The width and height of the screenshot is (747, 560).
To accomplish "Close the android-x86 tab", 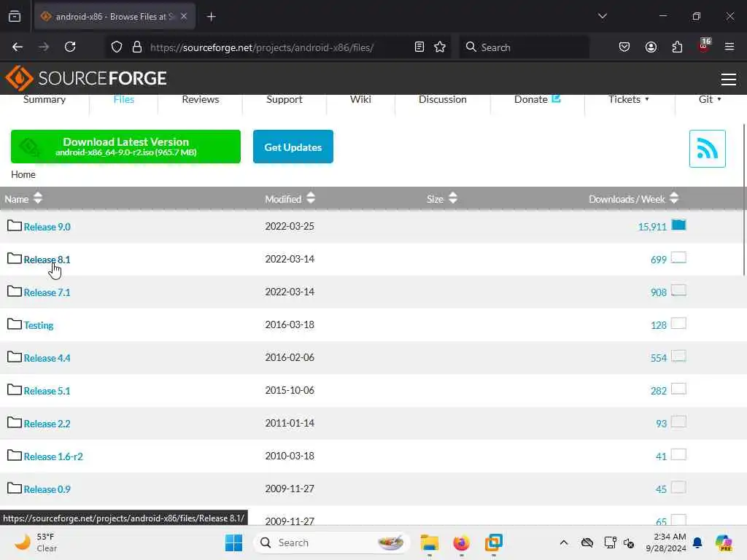I will (184, 16).
